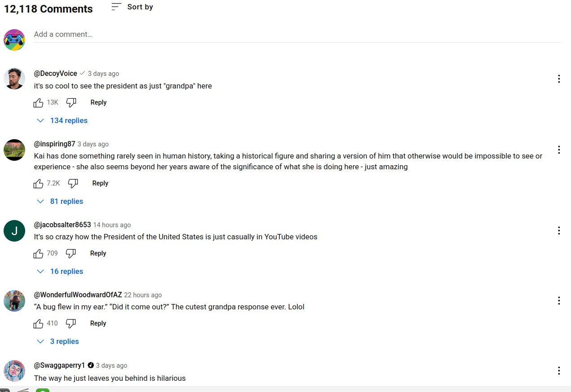
Task: Dislike the @DecoyVoice comment
Action: [x=71, y=102]
